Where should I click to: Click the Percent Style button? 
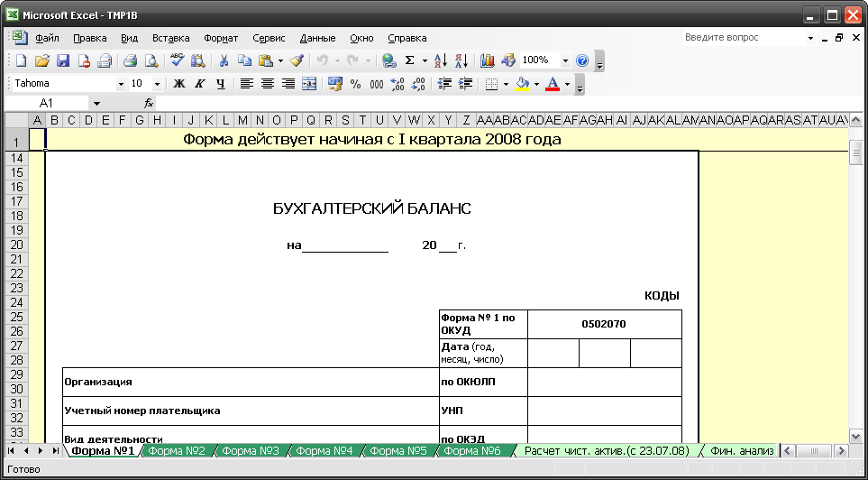355,84
